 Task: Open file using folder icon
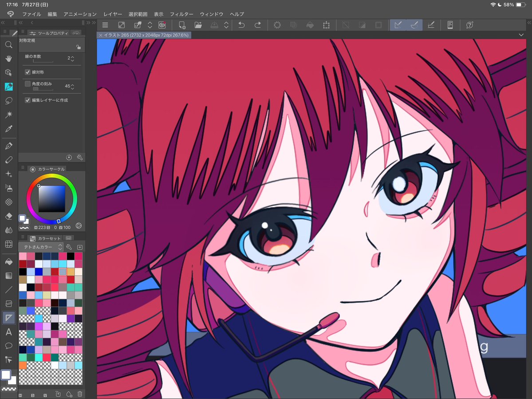pyautogui.click(x=198, y=25)
